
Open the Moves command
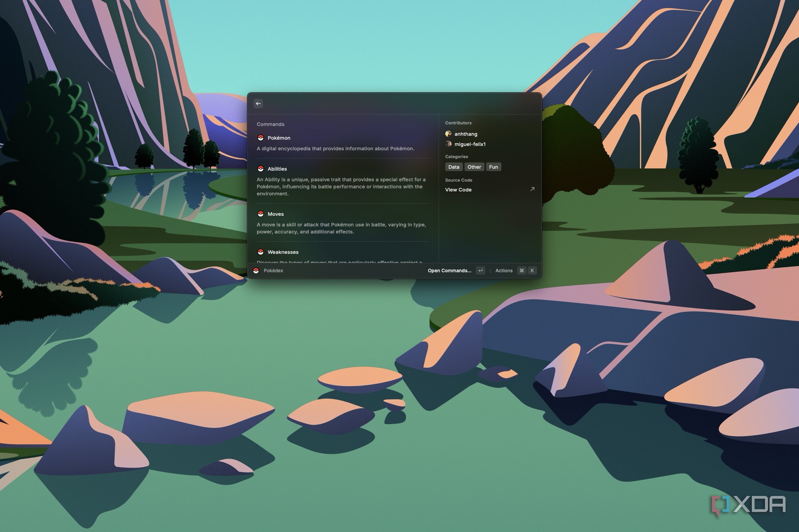pos(276,214)
